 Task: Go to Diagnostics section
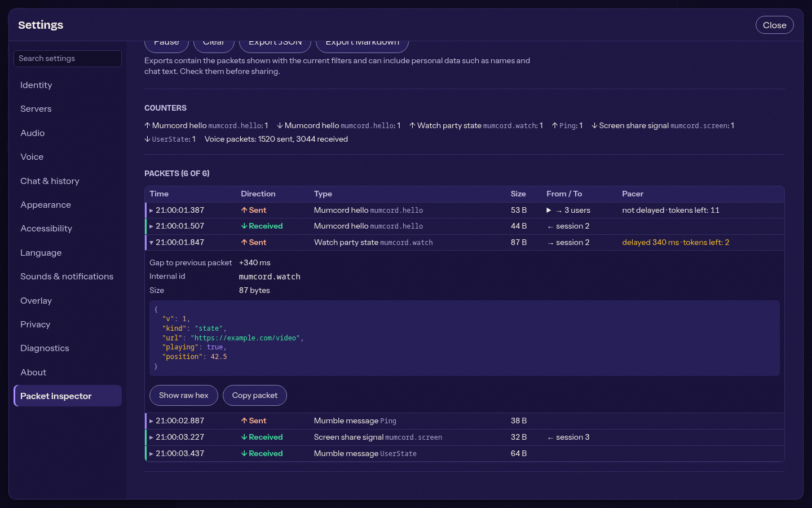pos(68,348)
